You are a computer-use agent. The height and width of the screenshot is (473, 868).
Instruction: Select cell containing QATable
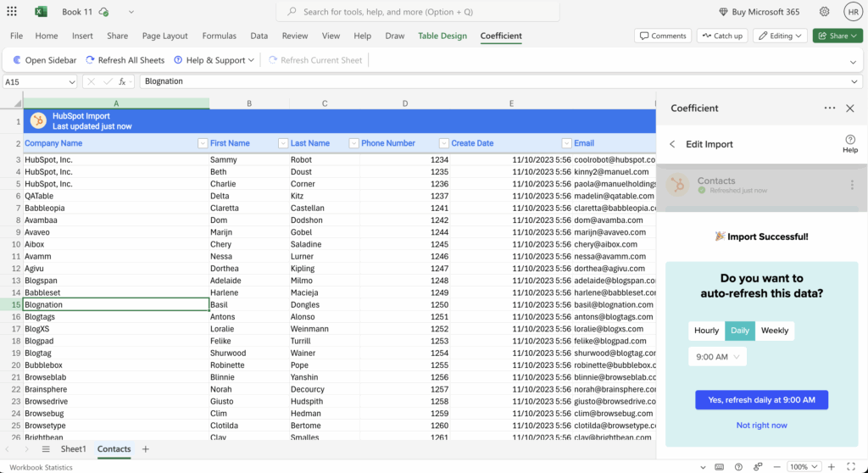(115, 196)
